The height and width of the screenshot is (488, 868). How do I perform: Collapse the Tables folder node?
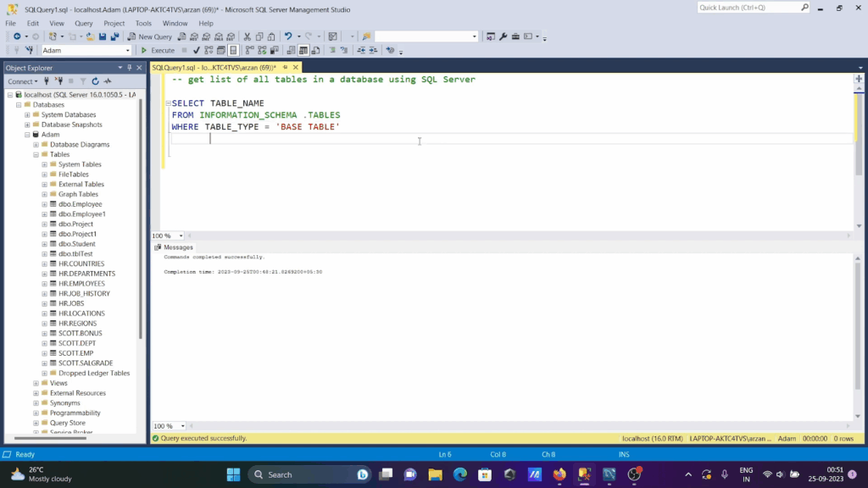pyautogui.click(x=36, y=154)
